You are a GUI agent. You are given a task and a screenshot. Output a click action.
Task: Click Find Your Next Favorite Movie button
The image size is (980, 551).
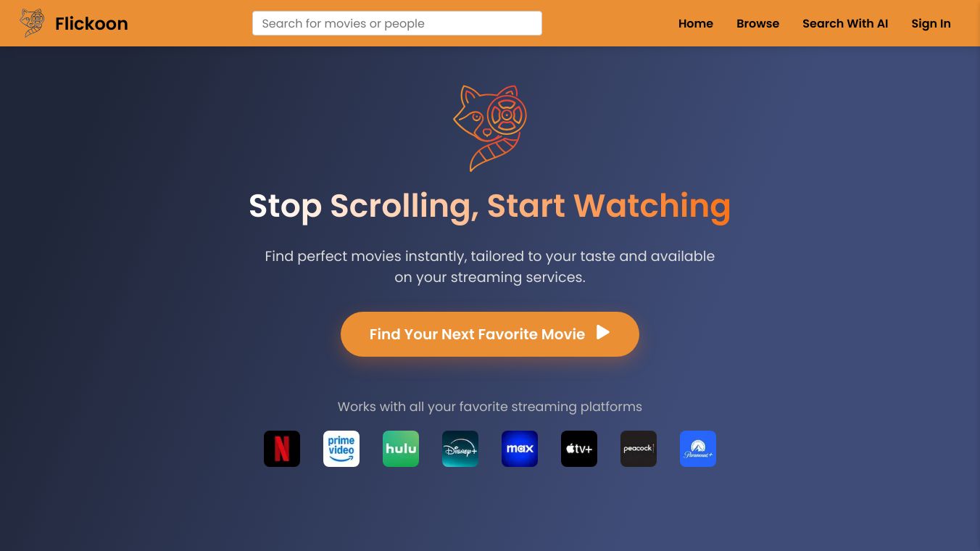pyautogui.click(x=490, y=334)
